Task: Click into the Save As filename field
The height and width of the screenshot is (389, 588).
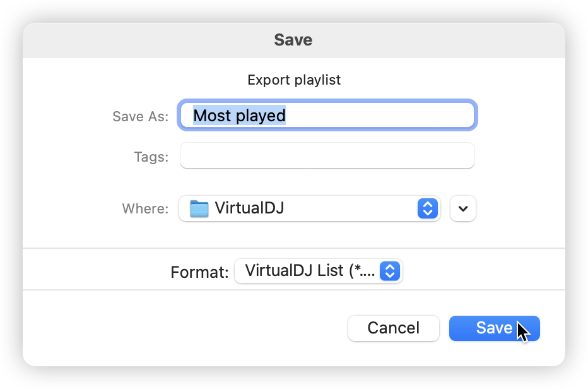Action: click(379, 116)
